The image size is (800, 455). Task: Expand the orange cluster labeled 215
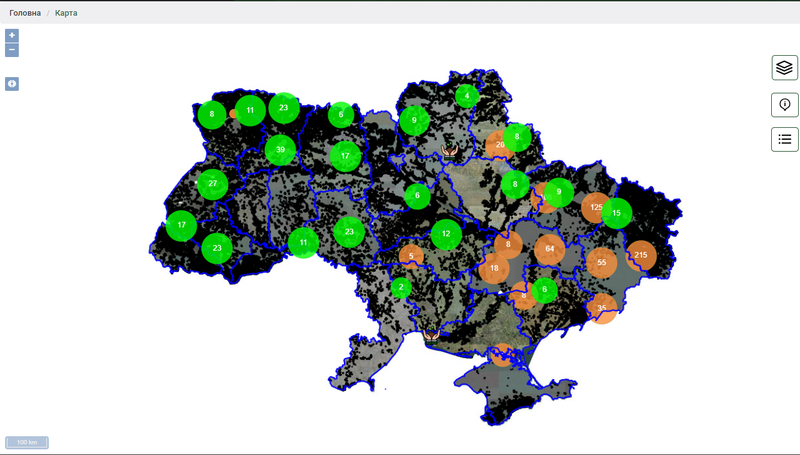click(x=641, y=256)
